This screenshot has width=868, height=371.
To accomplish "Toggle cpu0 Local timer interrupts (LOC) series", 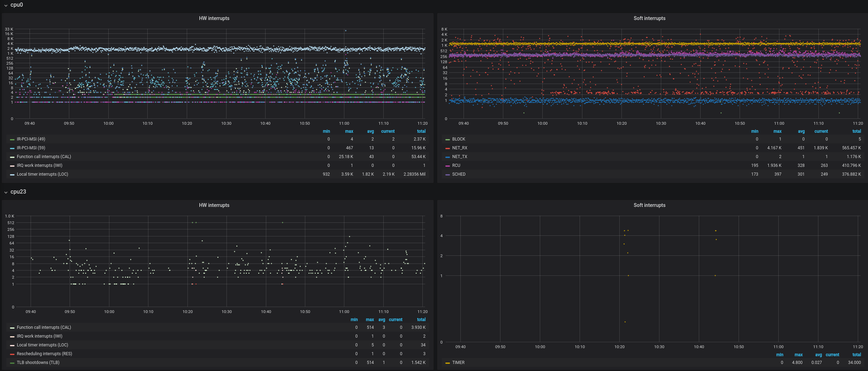I will point(43,174).
